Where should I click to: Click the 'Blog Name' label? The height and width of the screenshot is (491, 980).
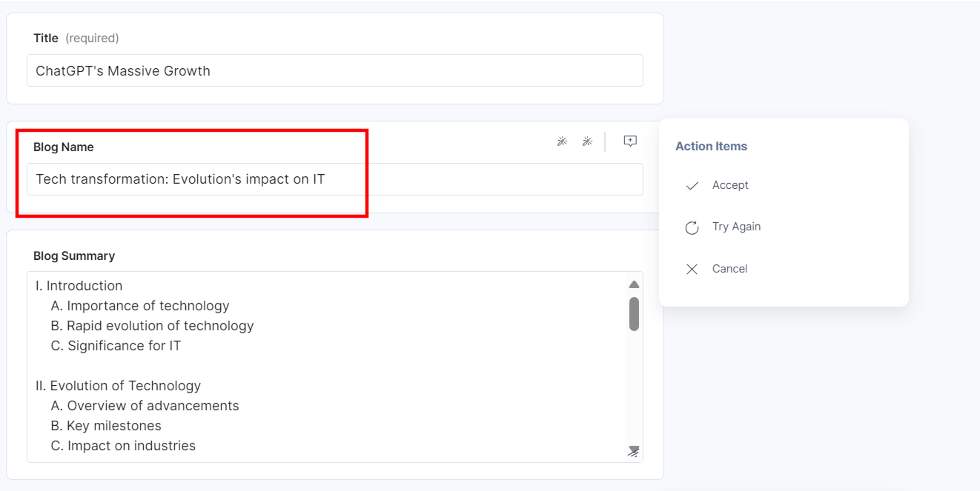pyautogui.click(x=64, y=147)
